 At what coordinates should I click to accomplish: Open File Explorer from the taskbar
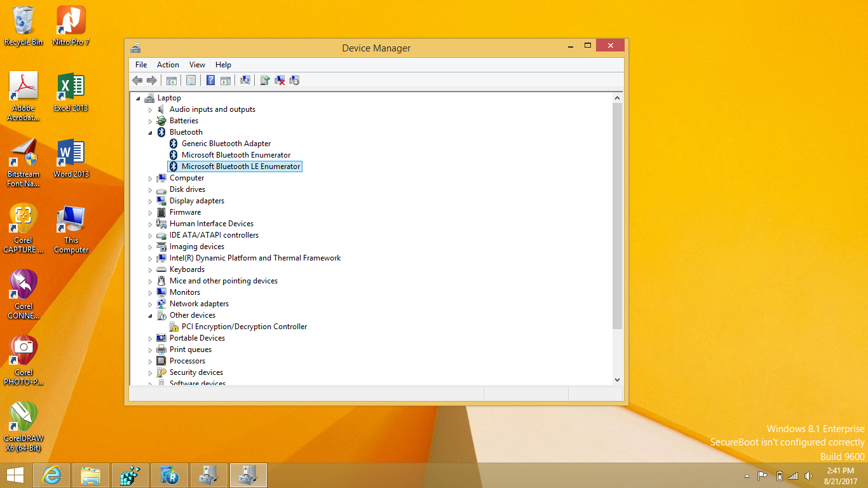click(x=91, y=475)
